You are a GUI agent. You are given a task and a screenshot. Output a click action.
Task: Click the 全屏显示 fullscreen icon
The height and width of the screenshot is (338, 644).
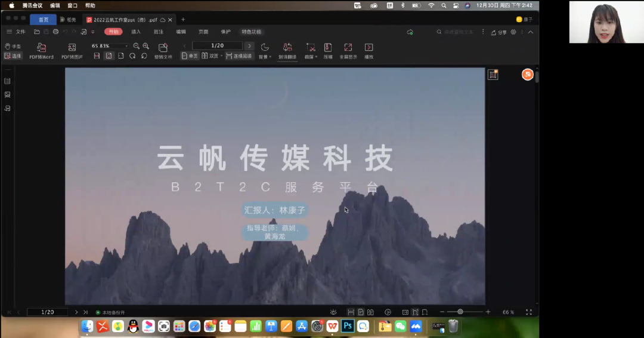348,51
